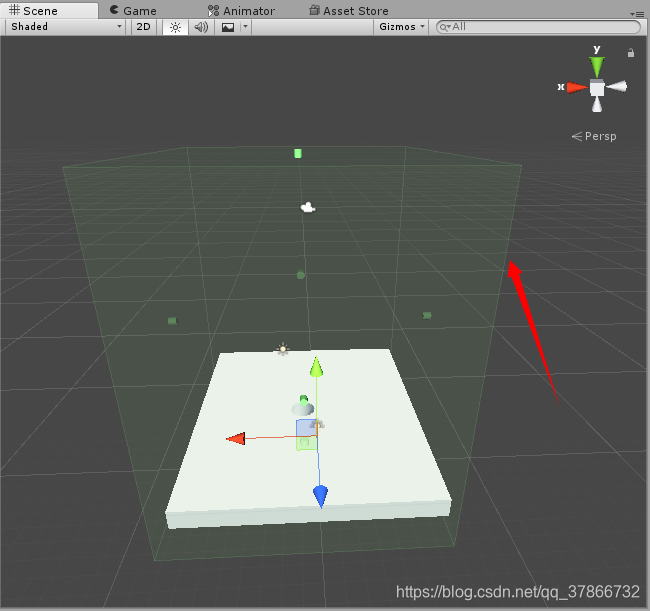This screenshot has width=650, height=611.
Task: Click the white bottom gizmo cone
Action: 597,104
